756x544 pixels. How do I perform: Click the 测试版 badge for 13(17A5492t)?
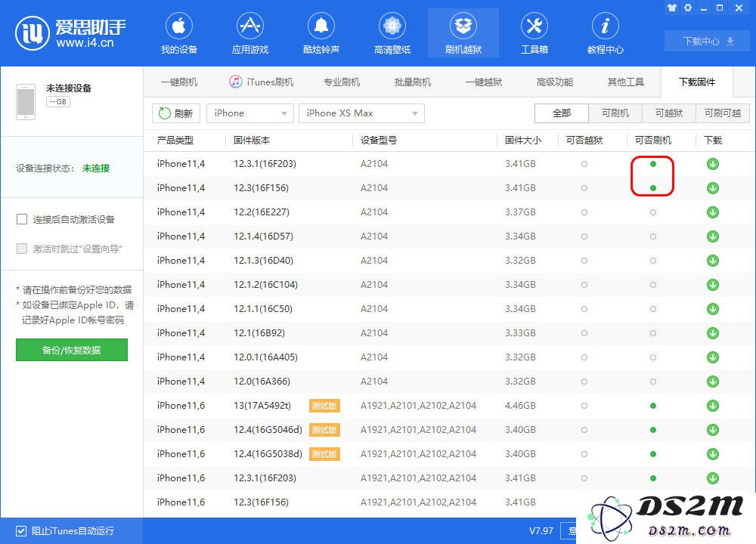[324, 406]
